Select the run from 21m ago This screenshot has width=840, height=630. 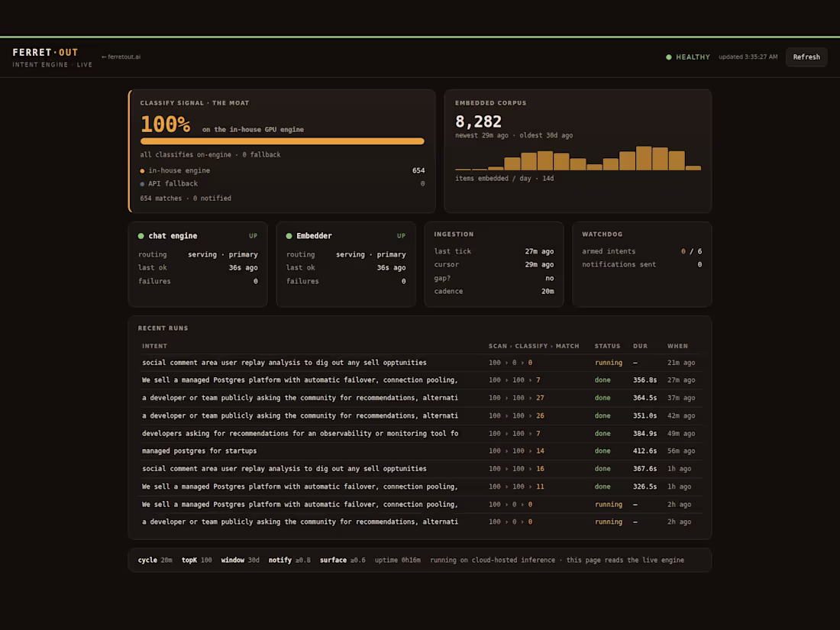coord(420,363)
